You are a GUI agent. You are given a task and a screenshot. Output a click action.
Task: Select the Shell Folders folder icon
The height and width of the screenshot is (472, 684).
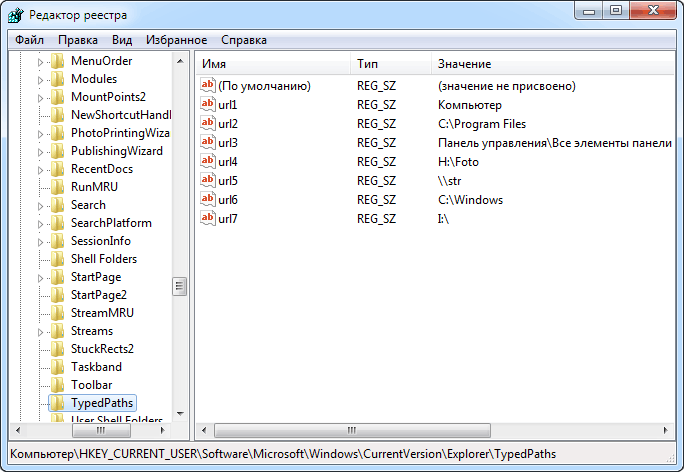point(58,259)
